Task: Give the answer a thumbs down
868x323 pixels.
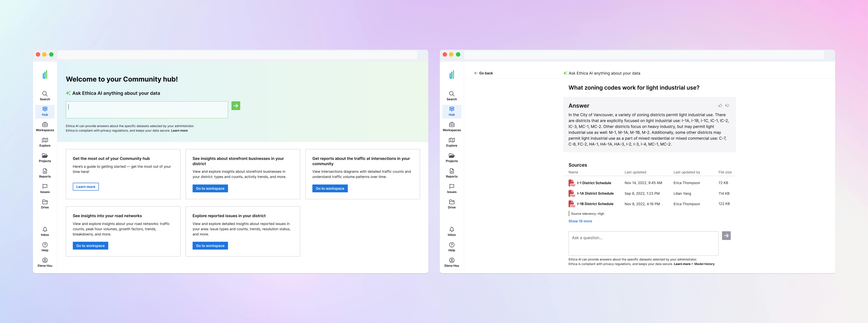Action: [x=727, y=105]
